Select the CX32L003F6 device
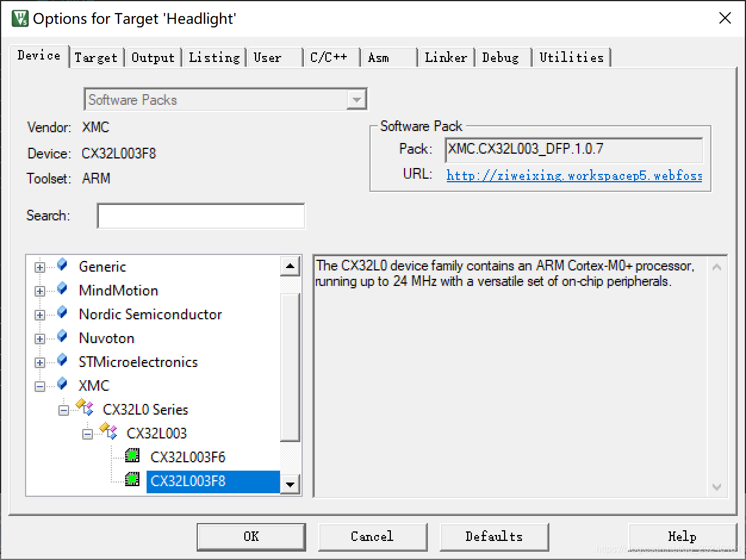746x560 pixels. [x=188, y=458]
